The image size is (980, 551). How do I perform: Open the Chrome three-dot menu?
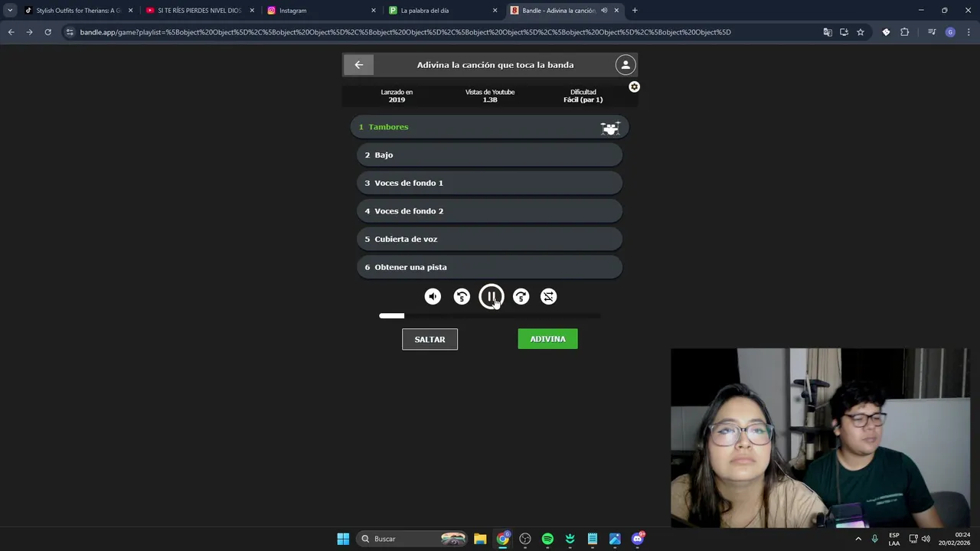pos(969,32)
